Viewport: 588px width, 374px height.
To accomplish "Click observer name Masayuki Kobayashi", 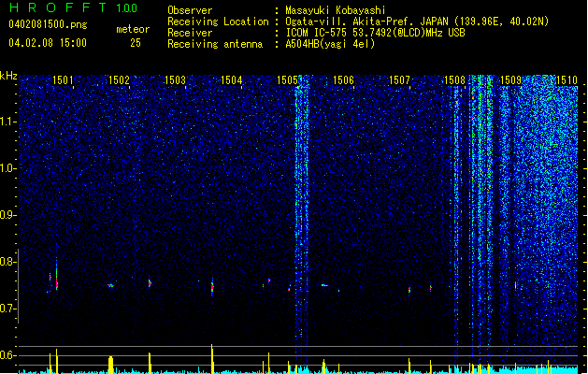I will coord(336,10).
